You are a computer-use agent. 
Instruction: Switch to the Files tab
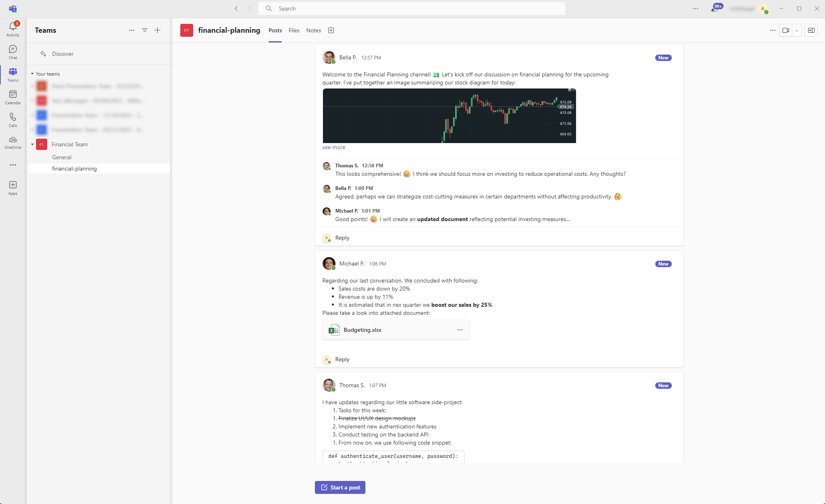(294, 30)
